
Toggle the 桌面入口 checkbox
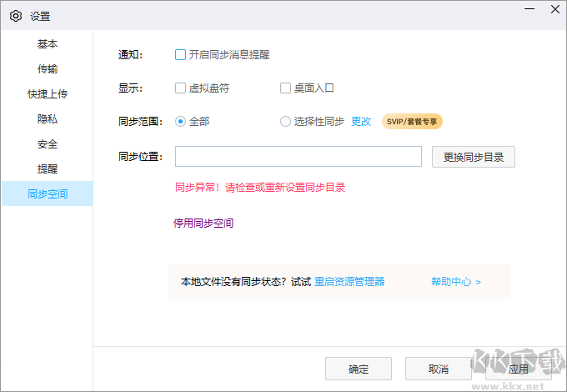[285, 88]
